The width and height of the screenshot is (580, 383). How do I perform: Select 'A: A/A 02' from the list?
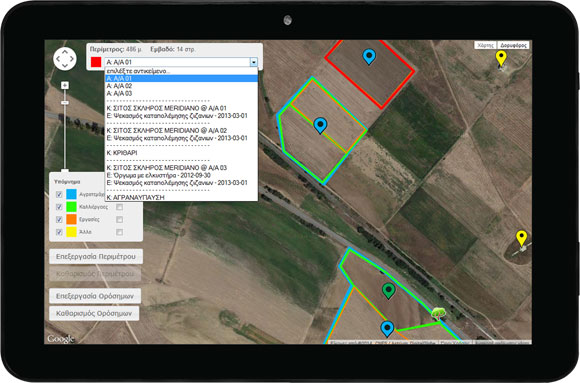181,86
